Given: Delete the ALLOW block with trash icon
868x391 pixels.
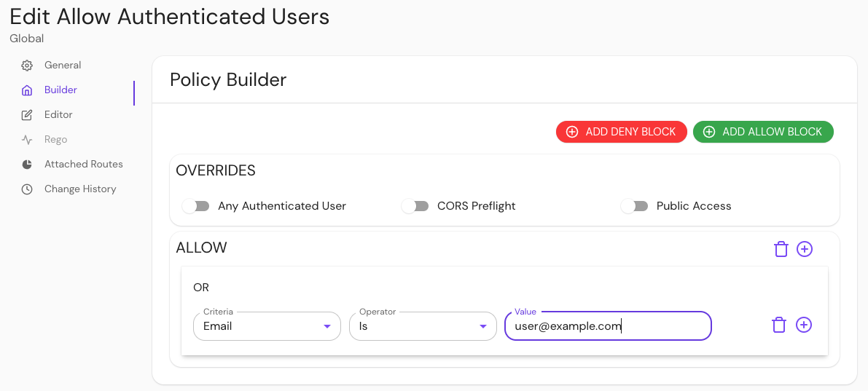Looking at the screenshot, I should 781,249.
